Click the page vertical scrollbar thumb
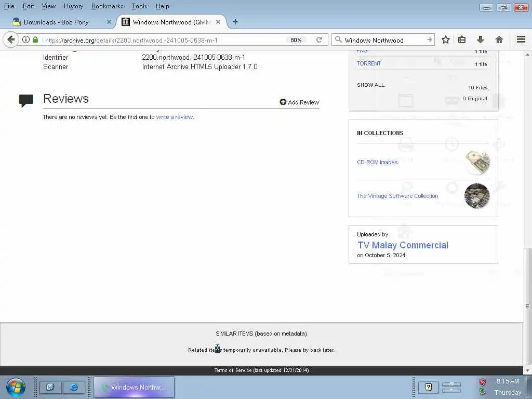532x399 pixels. point(527,305)
